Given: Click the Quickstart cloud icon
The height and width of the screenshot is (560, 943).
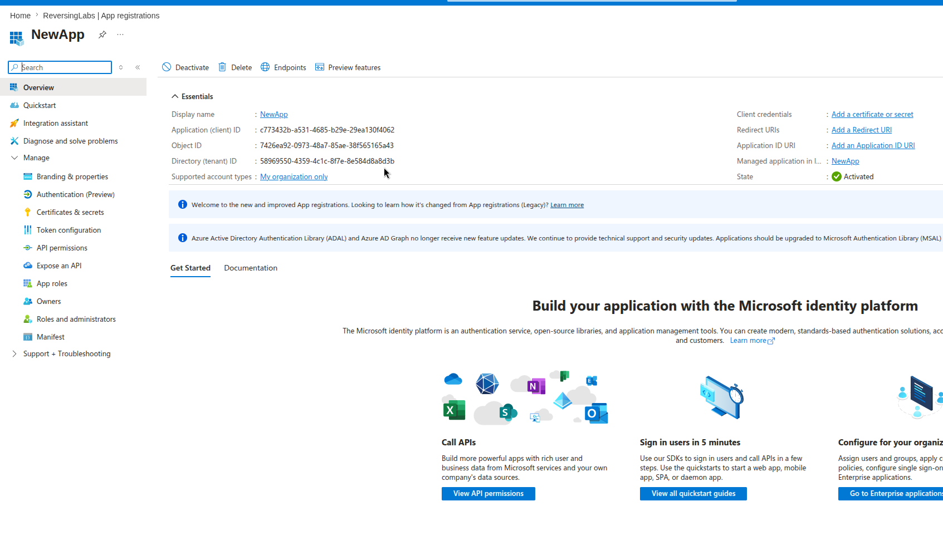Looking at the screenshot, I should click(14, 105).
